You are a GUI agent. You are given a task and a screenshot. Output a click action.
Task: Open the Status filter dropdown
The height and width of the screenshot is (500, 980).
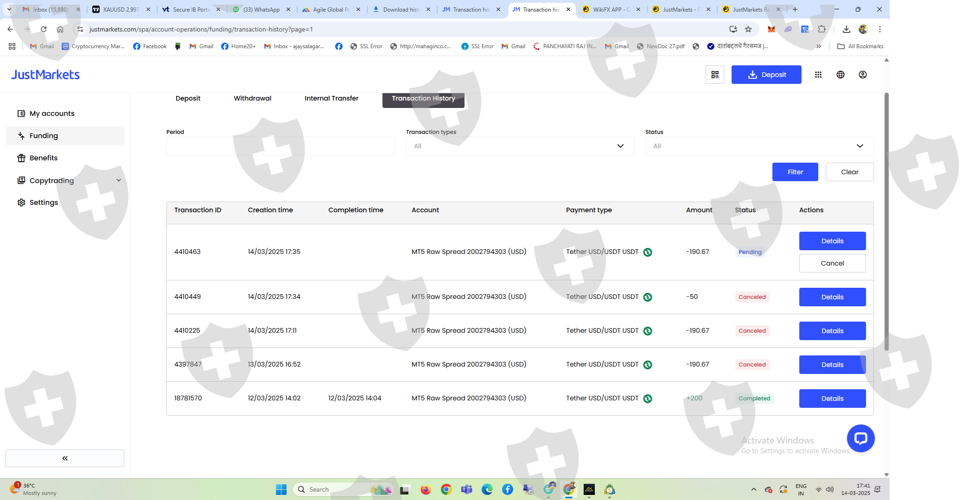(759, 146)
